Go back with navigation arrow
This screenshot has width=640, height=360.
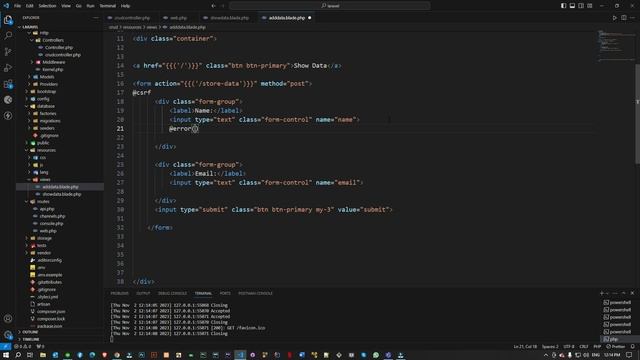pyautogui.click(x=213, y=6)
